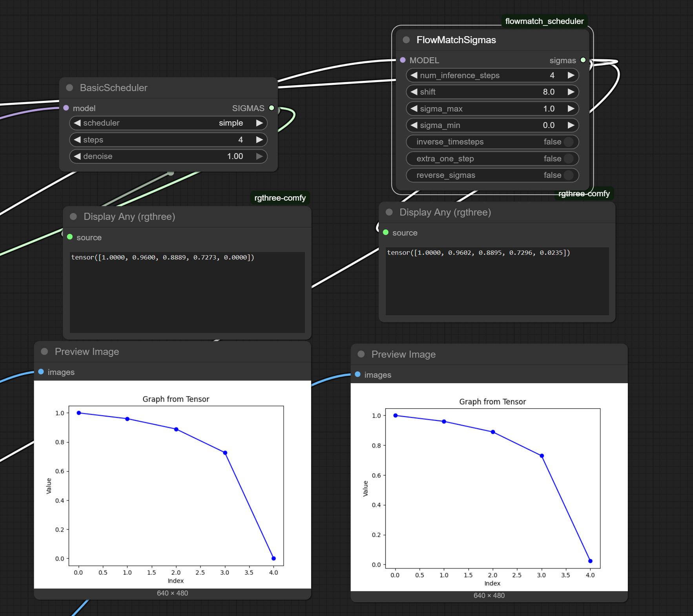Click the flowmatch_scheduler badge
This screenshot has width=693, height=616.
pos(544,21)
